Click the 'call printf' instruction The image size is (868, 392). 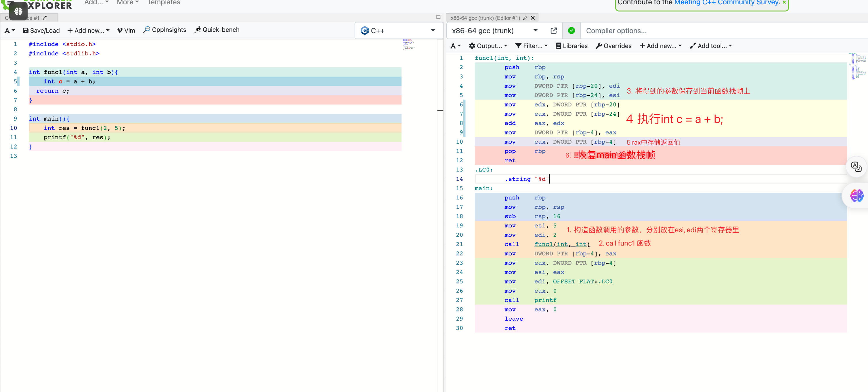coord(530,300)
